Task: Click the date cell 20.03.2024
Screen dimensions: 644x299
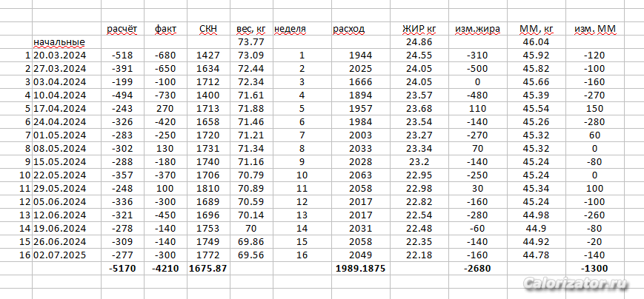Action: (62, 56)
